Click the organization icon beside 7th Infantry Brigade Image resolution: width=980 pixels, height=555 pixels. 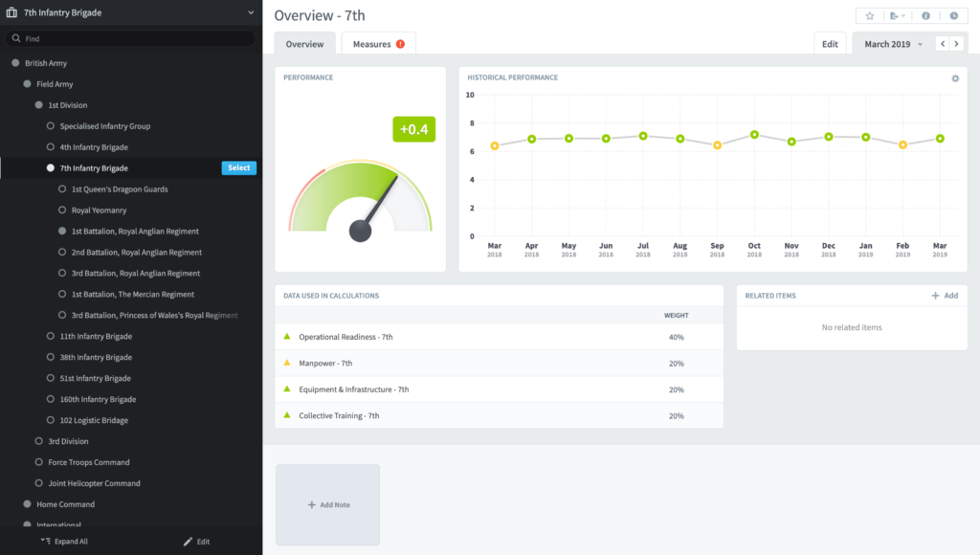pos(13,13)
